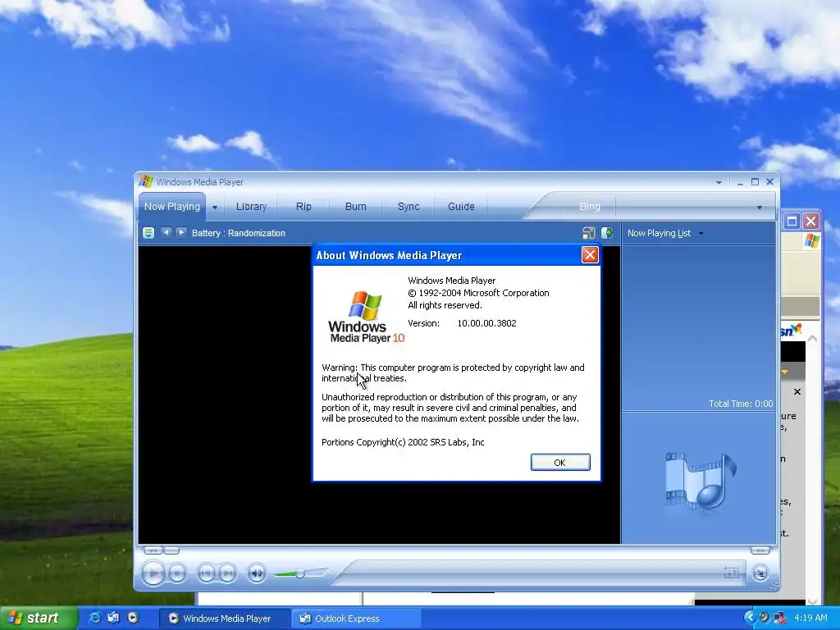Go to the Burn tab
This screenshot has width=840, height=630.
click(356, 206)
